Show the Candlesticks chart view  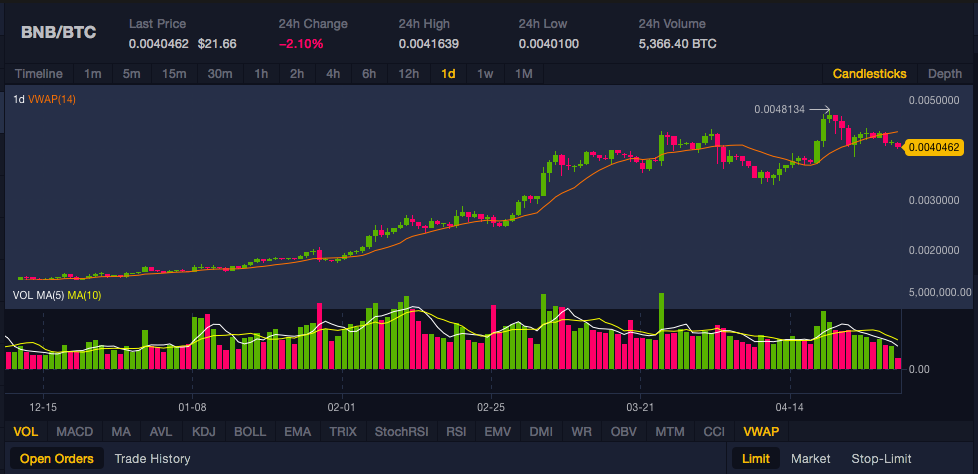coord(869,74)
